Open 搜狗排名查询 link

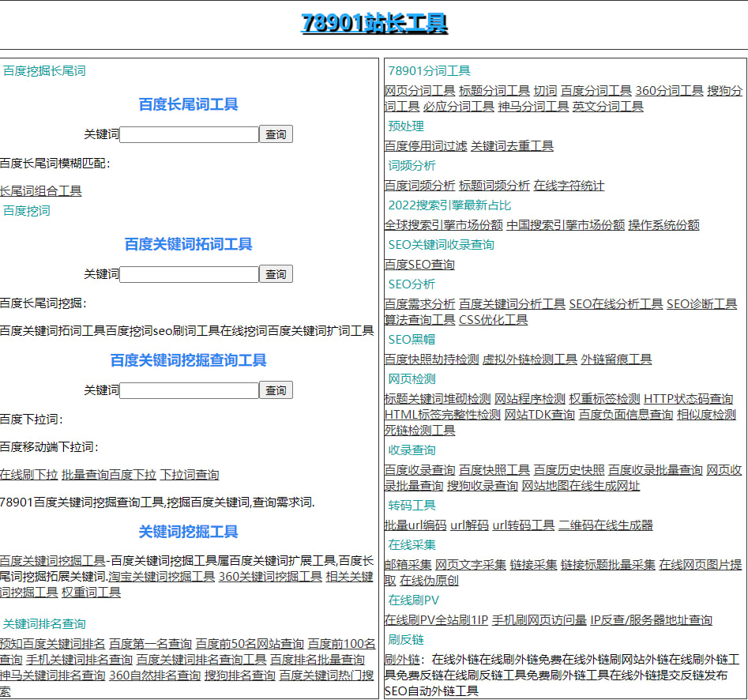tap(239, 676)
